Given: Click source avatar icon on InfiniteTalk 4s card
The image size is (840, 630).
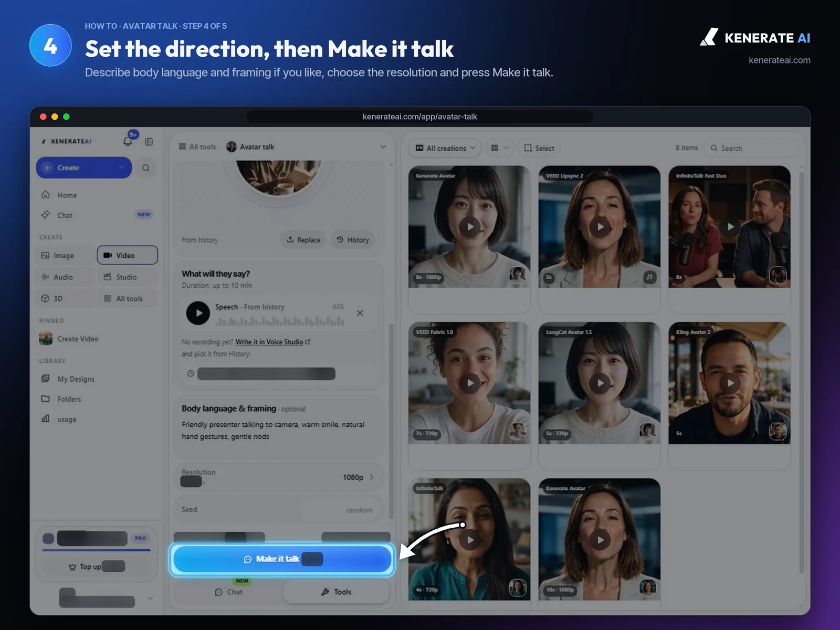Looking at the screenshot, I should point(518,587).
